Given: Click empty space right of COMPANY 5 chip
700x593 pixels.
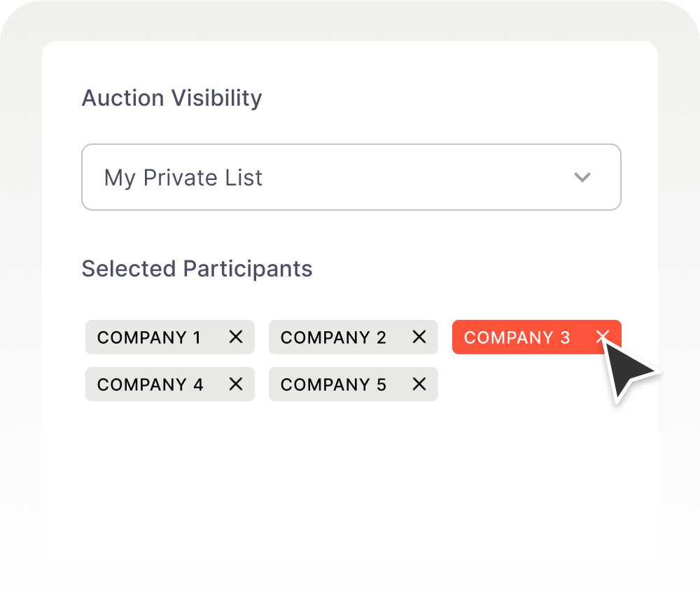Looking at the screenshot, I should point(527,384).
